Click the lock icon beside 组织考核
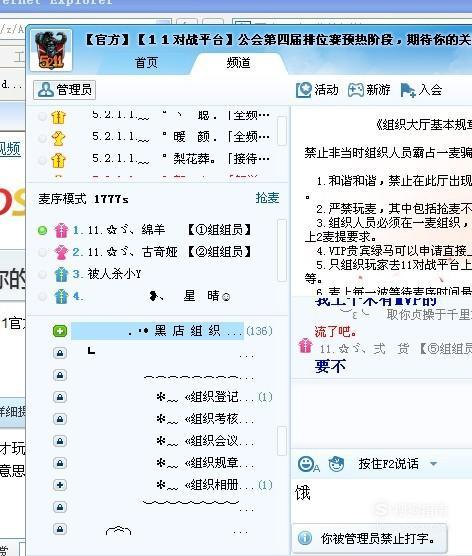Viewport: 472px width, 556px height. click(60, 419)
